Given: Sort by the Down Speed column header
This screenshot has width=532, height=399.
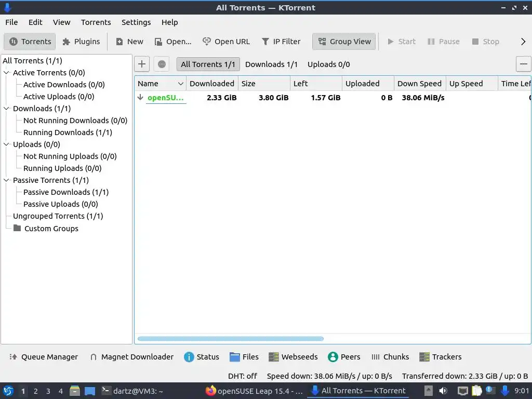Looking at the screenshot, I should click(x=420, y=84).
